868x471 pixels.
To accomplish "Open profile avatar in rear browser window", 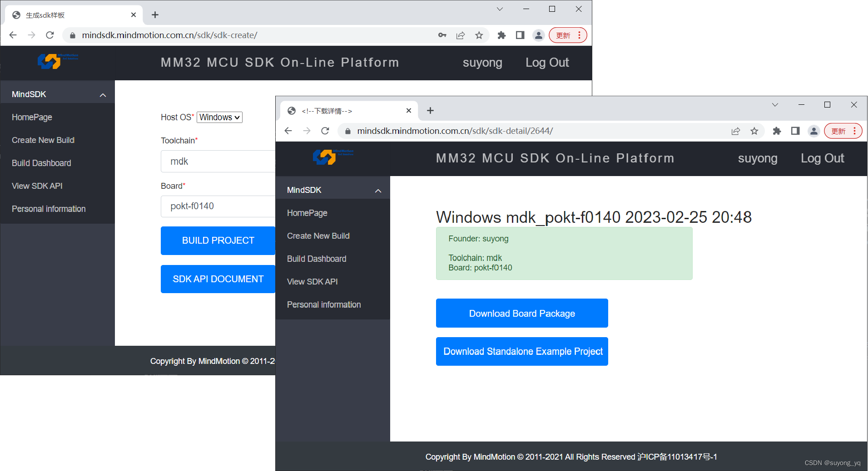I will point(539,35).
